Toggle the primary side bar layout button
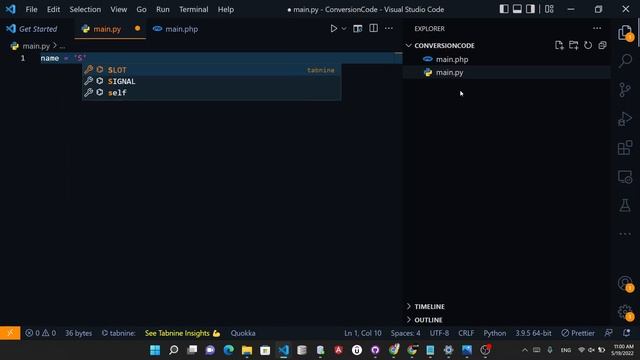The height and width of the screenshot is (360, 640). click(504, 9)
